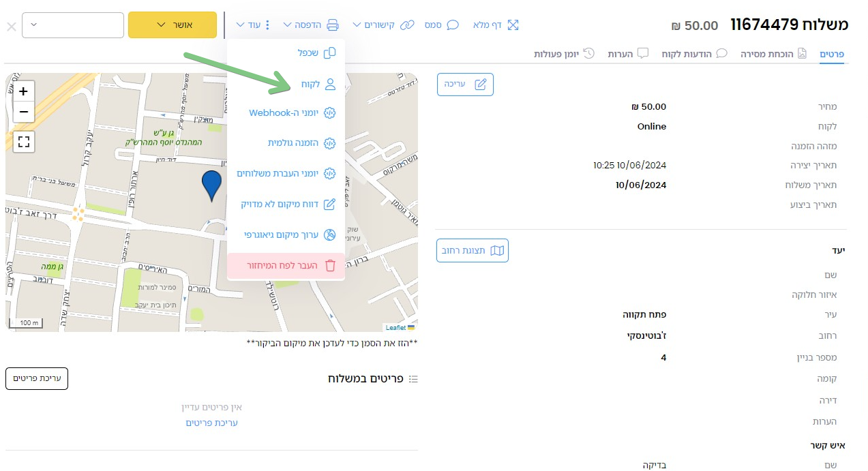Switch to the הערות tab
Image resolution: width=868 pixels, height=471 pixels.
[x=628, y=53]
